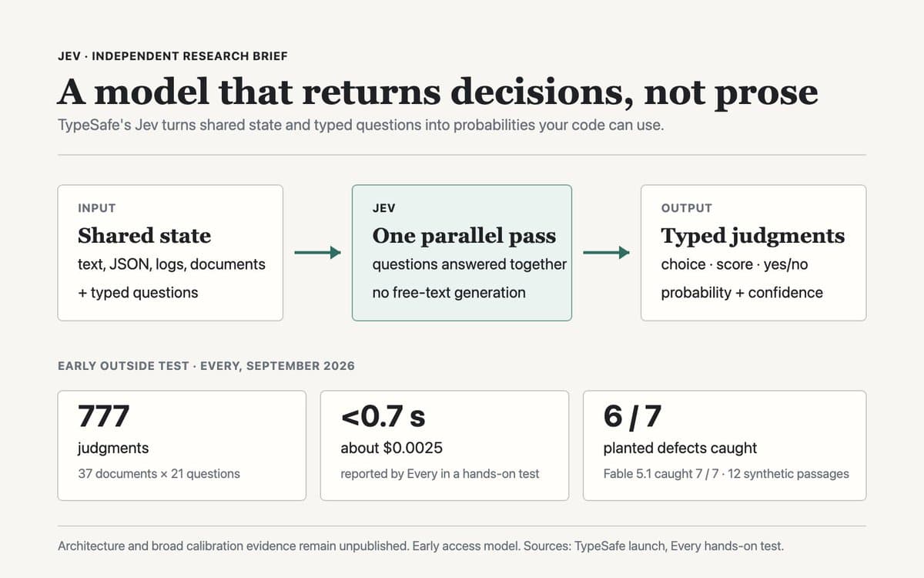Viewport: 924px width, 578px height.
Task: Select the Shared state input card
Action: 170,253
